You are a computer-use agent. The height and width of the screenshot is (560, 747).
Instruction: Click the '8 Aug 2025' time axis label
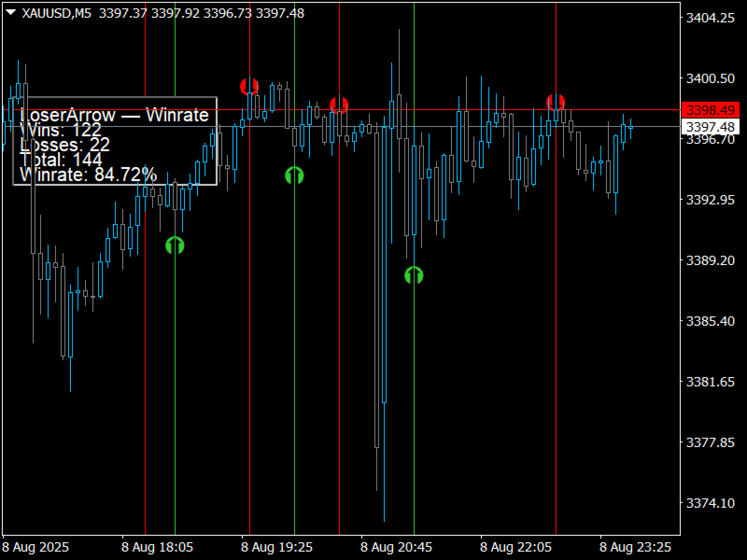(x=35, y=547)
